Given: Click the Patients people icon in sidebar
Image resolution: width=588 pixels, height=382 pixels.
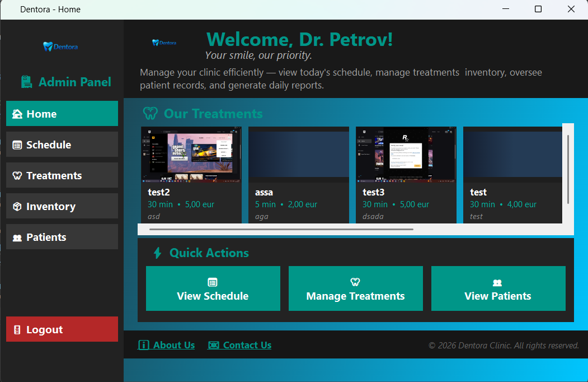Looking at the screenshot, I should (x=17, y=237).
